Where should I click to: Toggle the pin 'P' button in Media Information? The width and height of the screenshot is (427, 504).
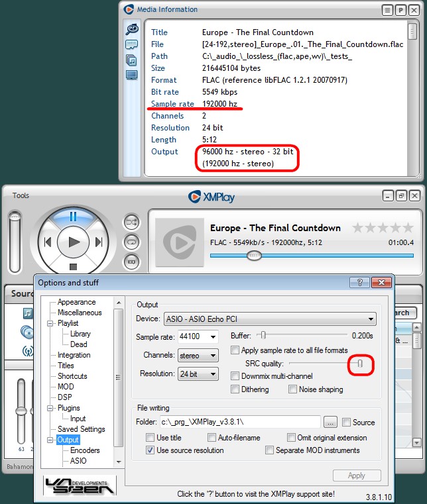point(400,11)
